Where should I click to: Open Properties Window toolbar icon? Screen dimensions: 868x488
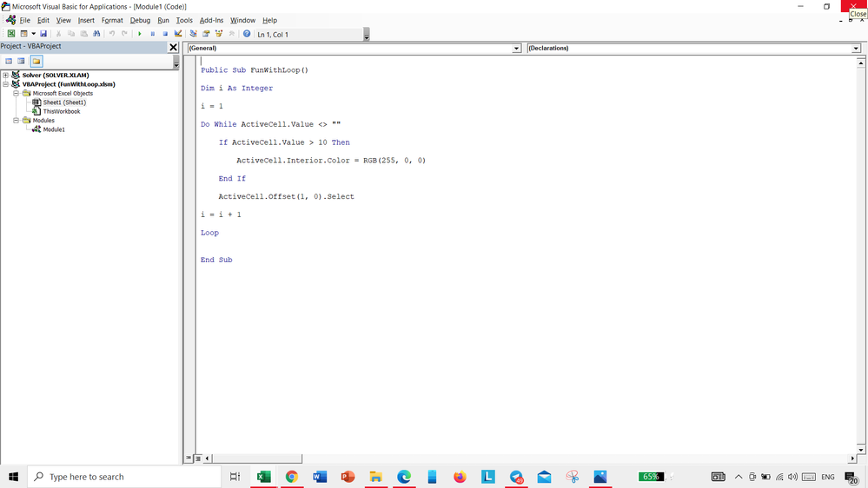(206, 34)
